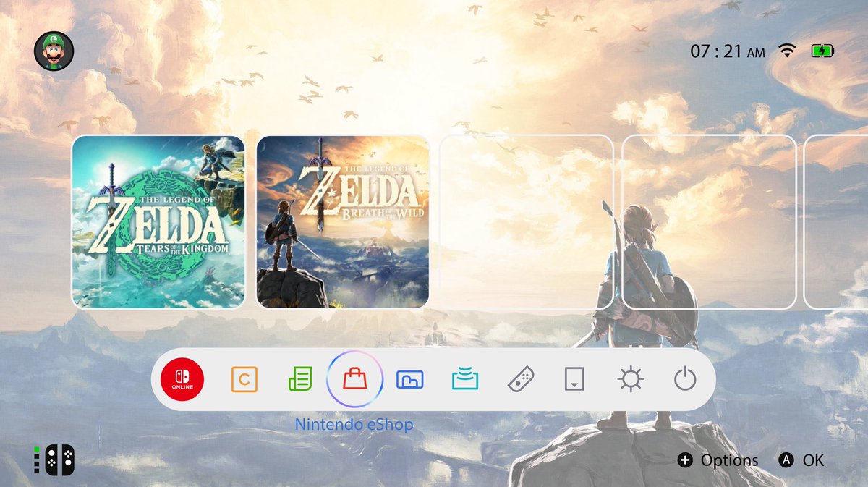Select the second empty game slot

pos(710,222)
